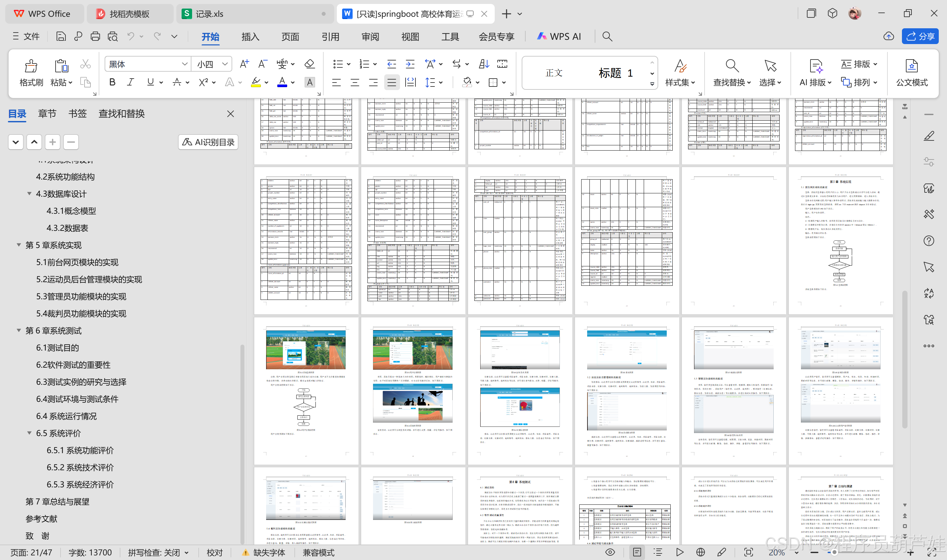Click the web layout globe icon
The width and height of the screenshot is (947, 560).
701,552
